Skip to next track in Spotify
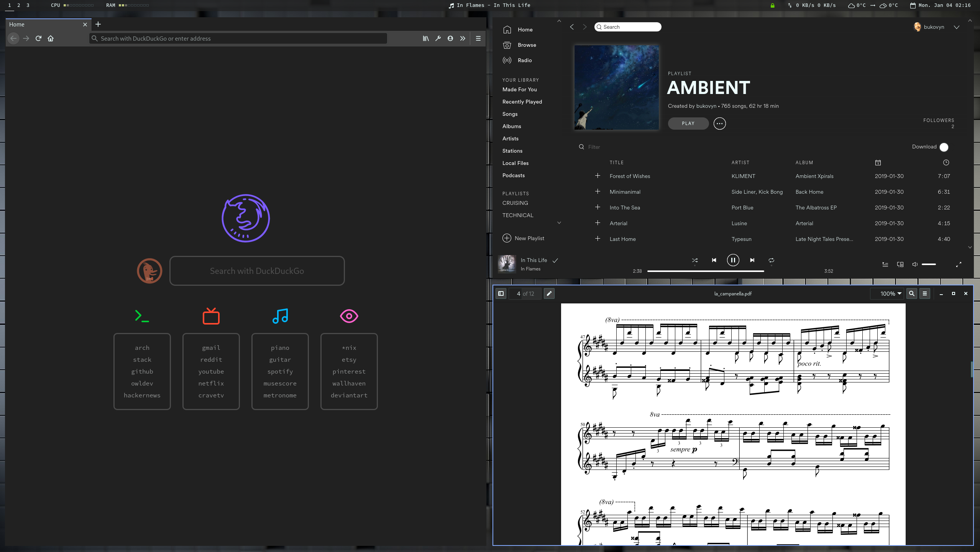The height and width of the screenshot is (552, 980). pyautogui.click(x=752, y=260)
